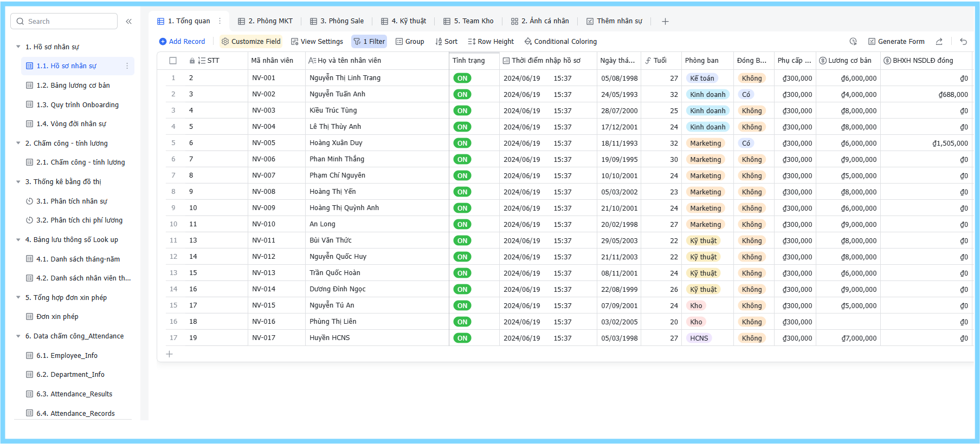The image size is (980, 444).
Task: Collapse the 2. Chấm công - tính lương folder
Action: (18, 143)
